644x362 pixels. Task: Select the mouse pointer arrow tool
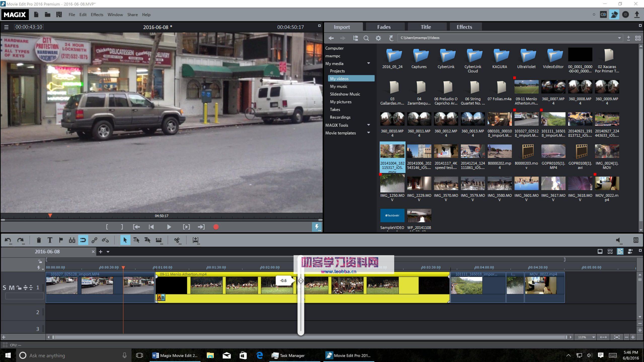[125, 240]
